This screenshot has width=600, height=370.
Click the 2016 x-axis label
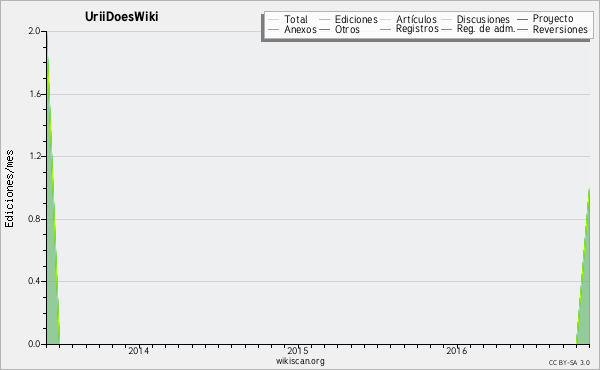(x=457, y=350)
